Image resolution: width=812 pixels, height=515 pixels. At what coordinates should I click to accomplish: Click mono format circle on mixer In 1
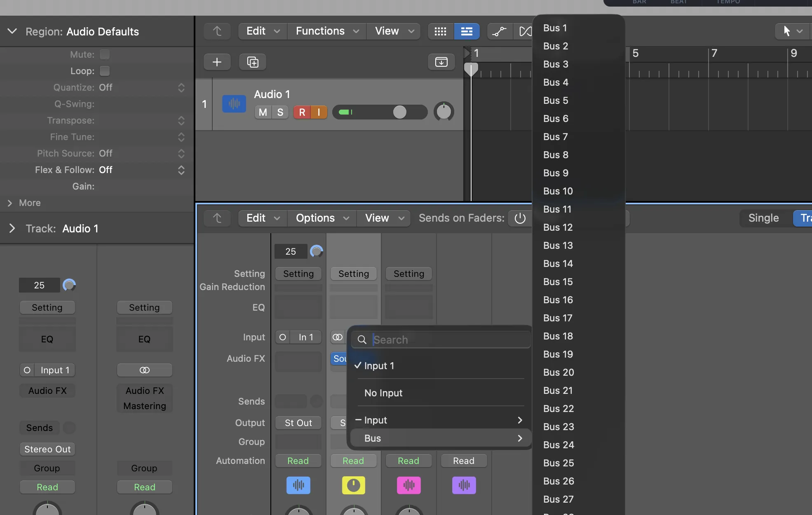point(283,337)
